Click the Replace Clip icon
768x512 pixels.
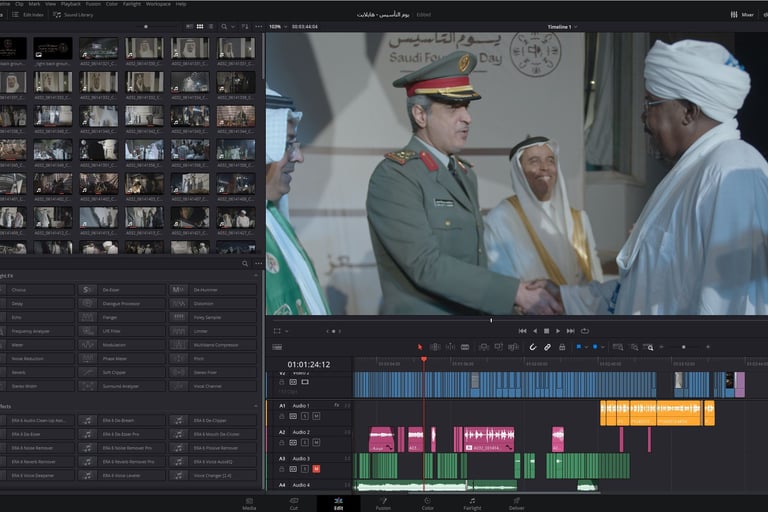[513, 347]
